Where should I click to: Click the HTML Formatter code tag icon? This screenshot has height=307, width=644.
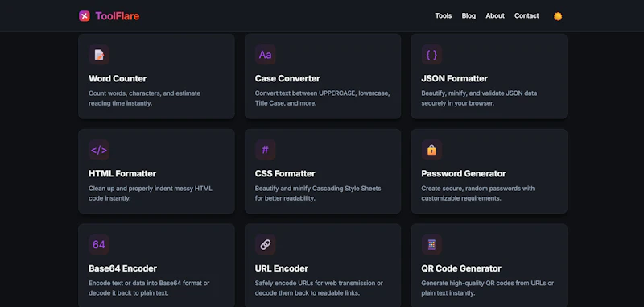point(99,150)
